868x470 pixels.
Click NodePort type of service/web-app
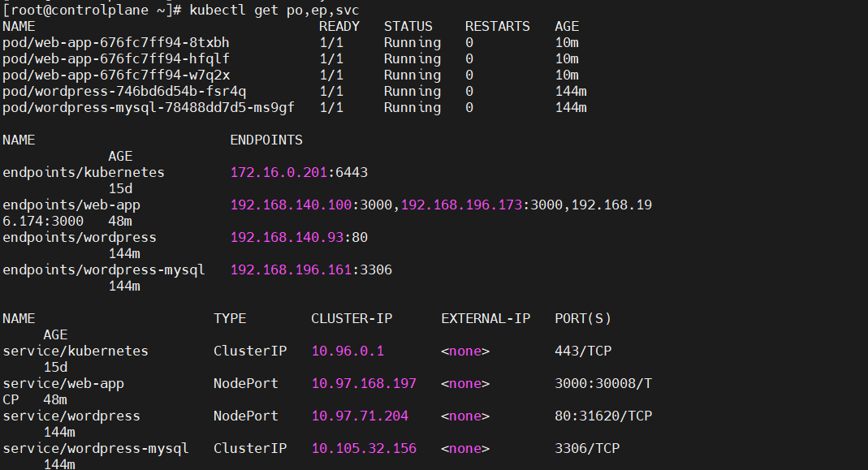[246, 384]
